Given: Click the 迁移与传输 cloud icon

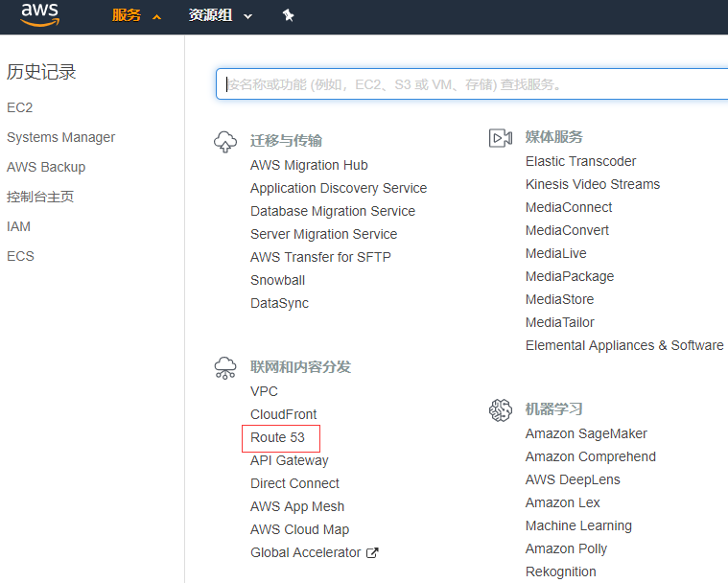Looking at the screenshot, I should click(x=225, y=142).
